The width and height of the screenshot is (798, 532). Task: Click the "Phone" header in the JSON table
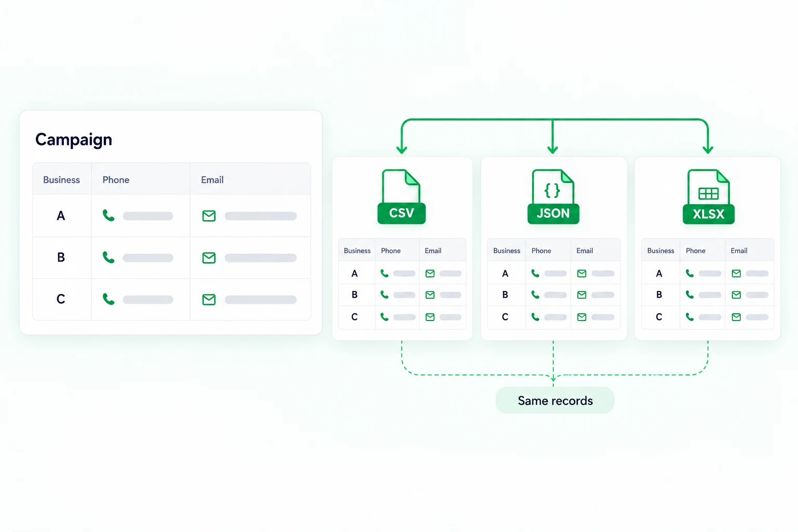click(x=541, y=250)
